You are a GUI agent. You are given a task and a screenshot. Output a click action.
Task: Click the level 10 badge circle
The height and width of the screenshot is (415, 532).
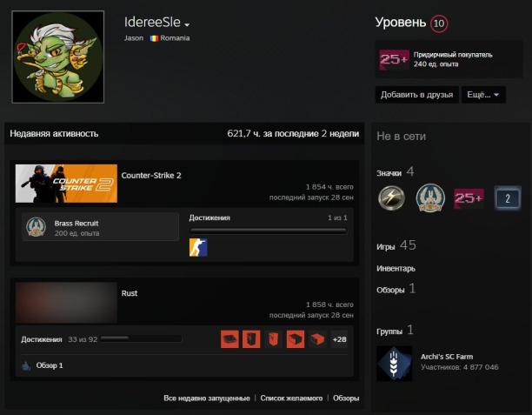click(x=439, y=23)
